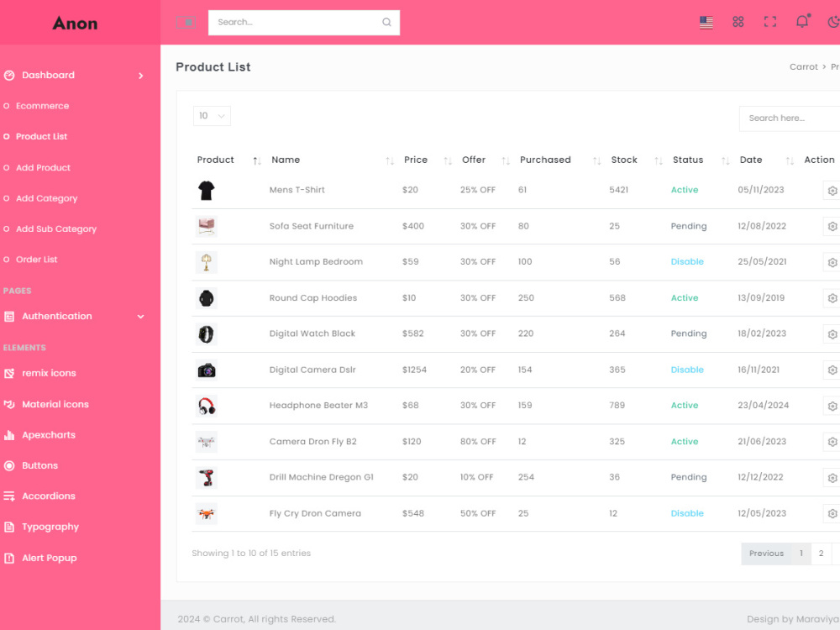The image size is (840, 630).
Task: Open action gear for Round Cap Hoodies
Action: 832,298
